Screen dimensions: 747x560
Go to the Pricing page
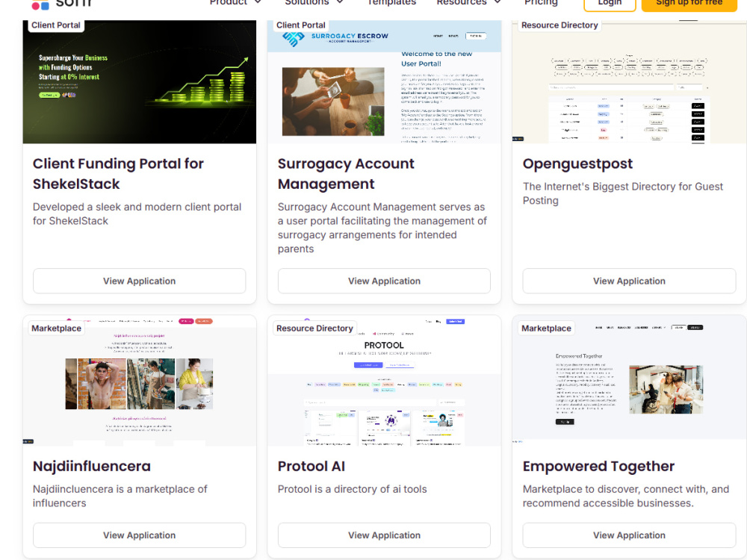point(541,2)
